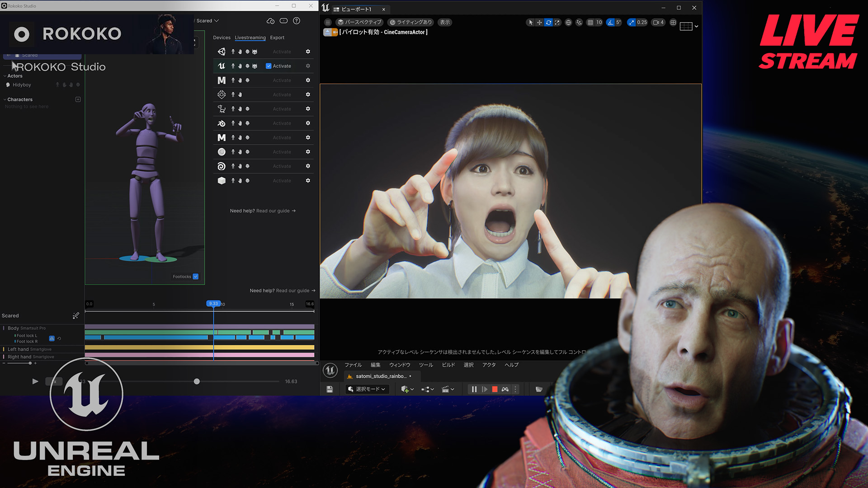Open settings for the Unity livestream row

(308, 52)
